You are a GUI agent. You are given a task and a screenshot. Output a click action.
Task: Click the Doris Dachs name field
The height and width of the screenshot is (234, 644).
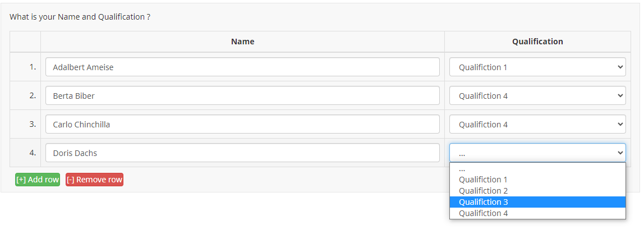point(242,153)
